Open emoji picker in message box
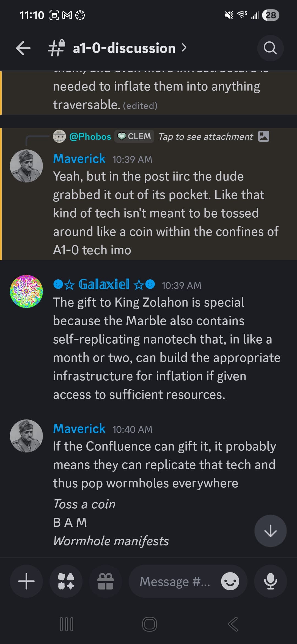The height and width of the screenshot is (644, 297). [230, 581]
